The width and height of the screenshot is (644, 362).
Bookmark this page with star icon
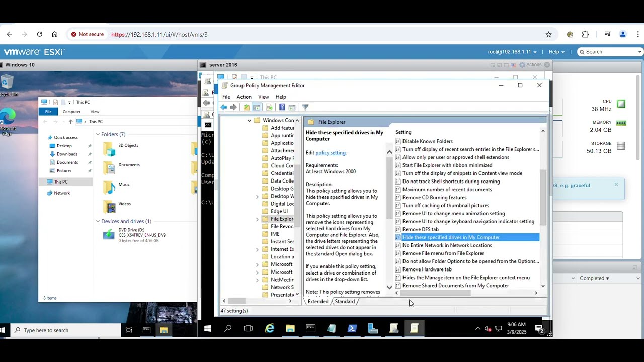point(548,34)
